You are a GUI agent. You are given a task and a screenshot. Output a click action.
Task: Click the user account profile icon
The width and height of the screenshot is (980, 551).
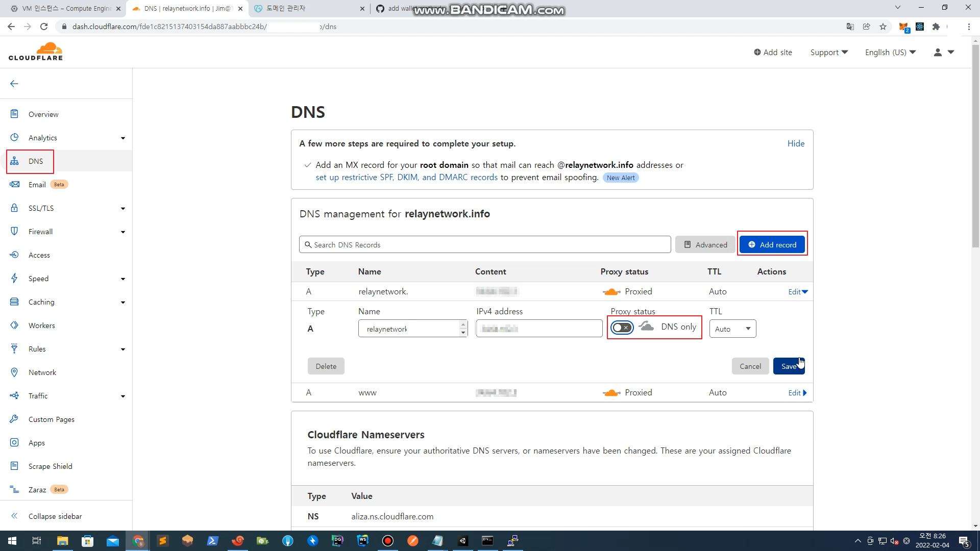coord(938,53)
